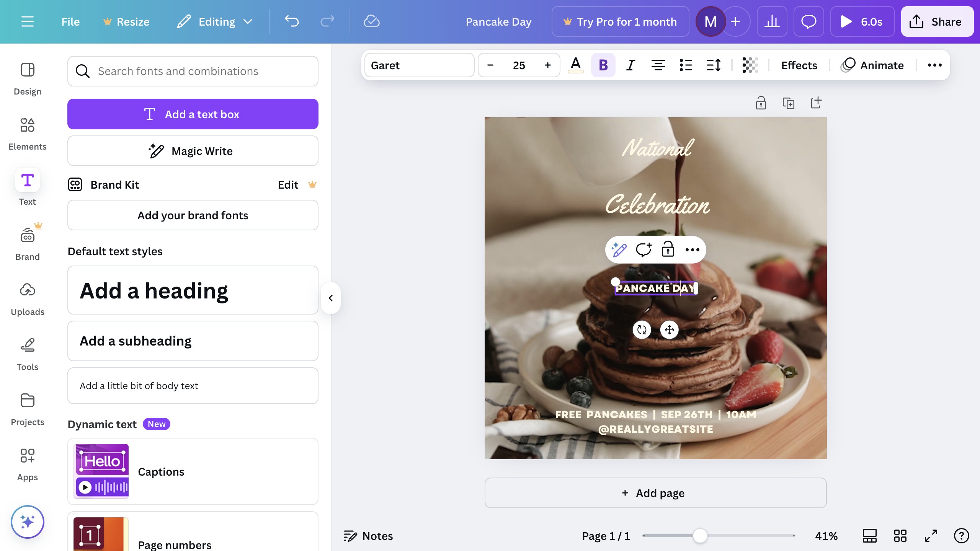The width and height of the screenshot is (980, 551).
Task: Click Add your brand fonts
Action: click(193, 215)
